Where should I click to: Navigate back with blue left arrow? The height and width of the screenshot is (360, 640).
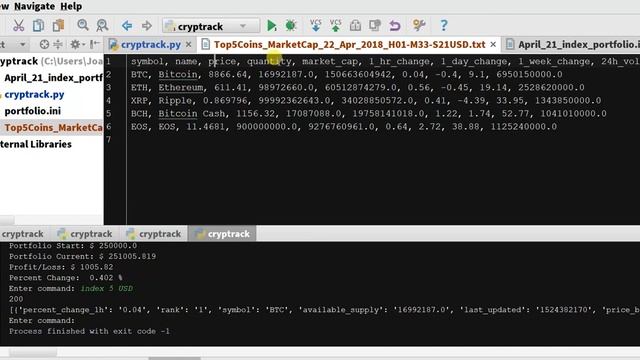tap(127, 26)
